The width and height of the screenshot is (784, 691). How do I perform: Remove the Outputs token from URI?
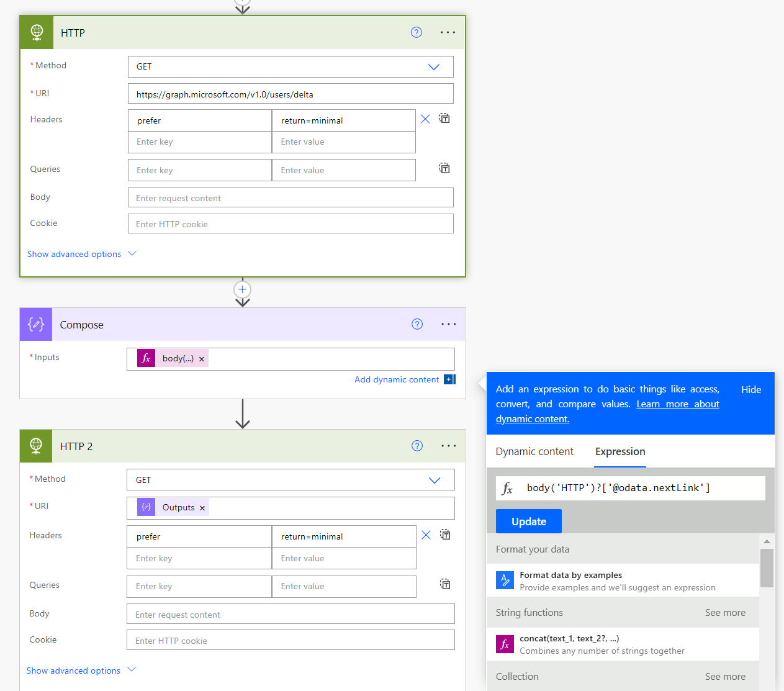202,508
